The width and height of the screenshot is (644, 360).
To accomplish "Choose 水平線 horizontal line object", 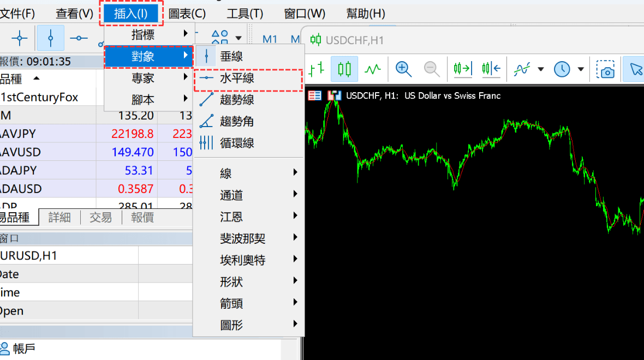I will point(248,78).
